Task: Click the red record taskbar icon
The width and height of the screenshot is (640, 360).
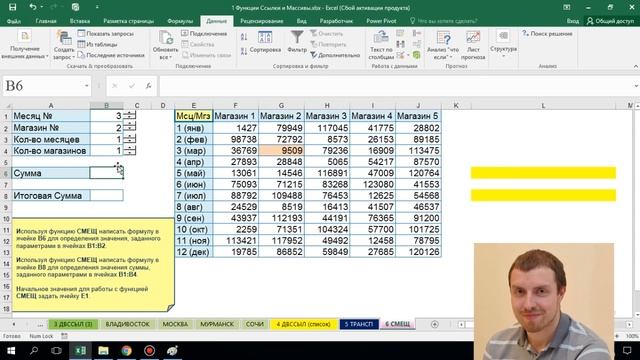Action: tap(149, 351)
